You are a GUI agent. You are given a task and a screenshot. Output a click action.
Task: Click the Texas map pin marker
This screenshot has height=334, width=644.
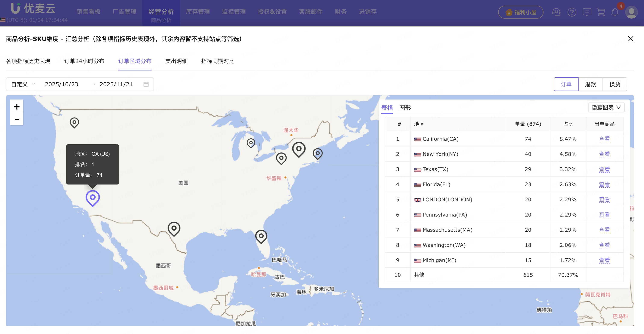[174, 229]
